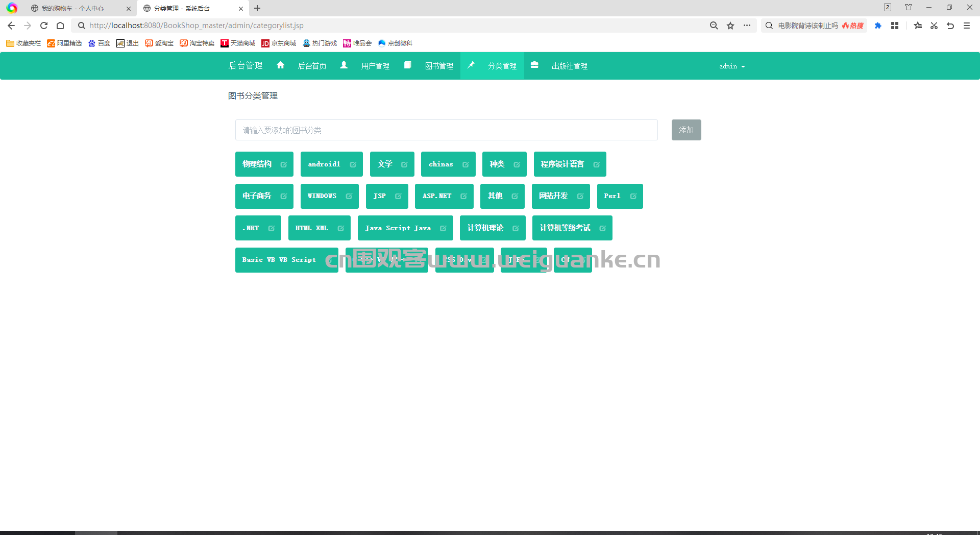
Task: Close the 分类管理 - 系统后台 tab
Action: coord(241,9)
